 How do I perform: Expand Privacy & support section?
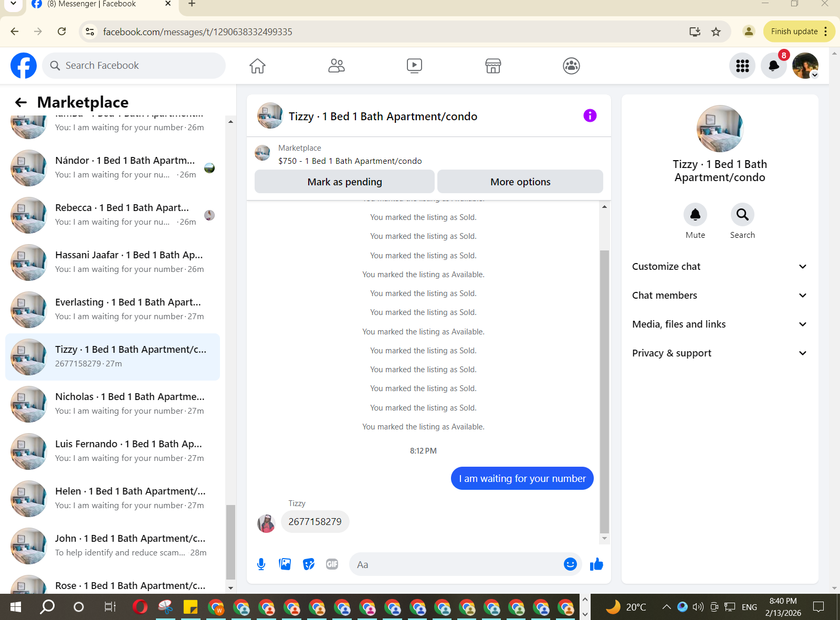719,353
